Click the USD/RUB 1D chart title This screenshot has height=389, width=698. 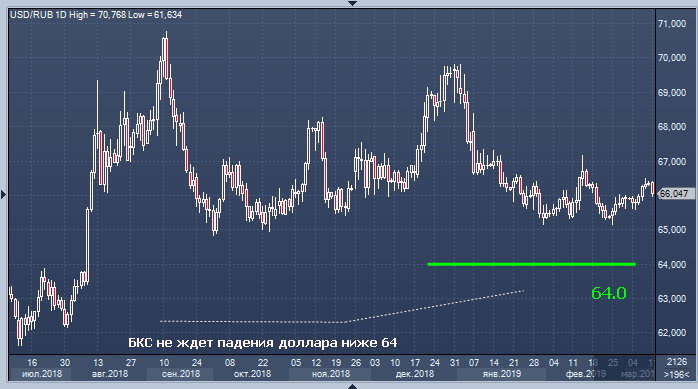tap(96, 15)
